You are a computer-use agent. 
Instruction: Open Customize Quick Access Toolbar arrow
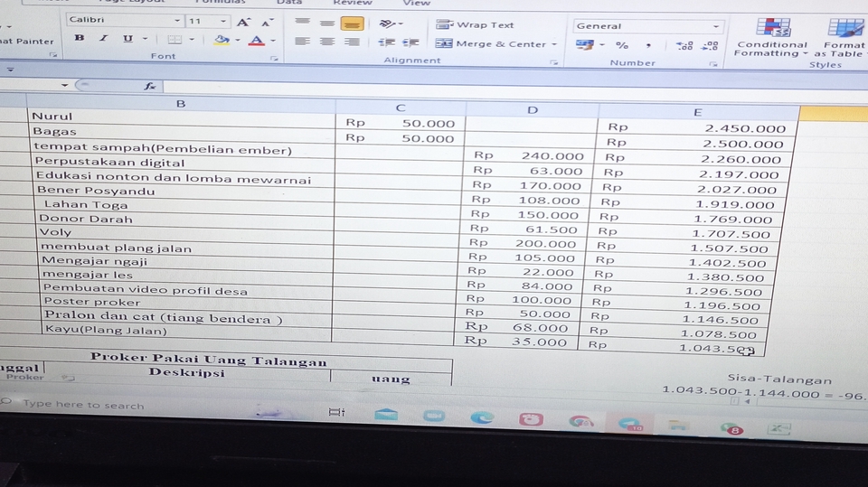click(x=10, y=70)
